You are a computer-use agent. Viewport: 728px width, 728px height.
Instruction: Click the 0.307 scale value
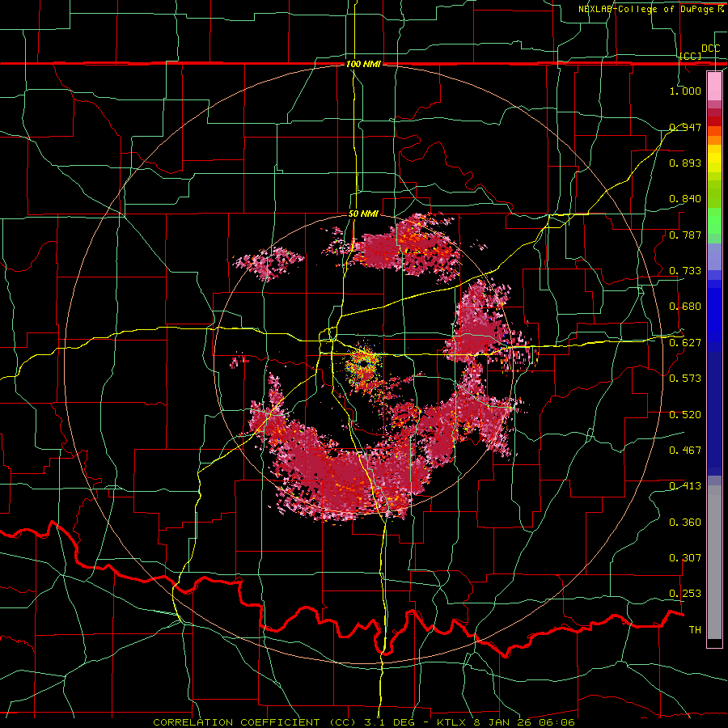685,558
